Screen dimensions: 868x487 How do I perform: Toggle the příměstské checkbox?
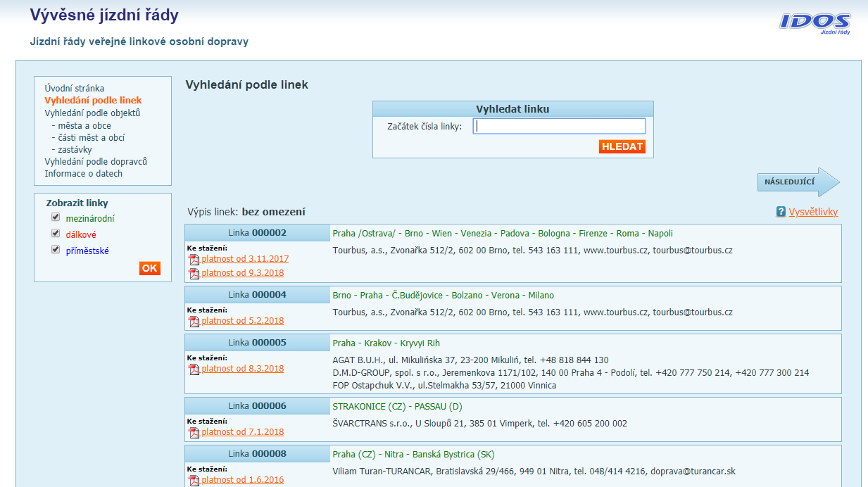[56, 250]
